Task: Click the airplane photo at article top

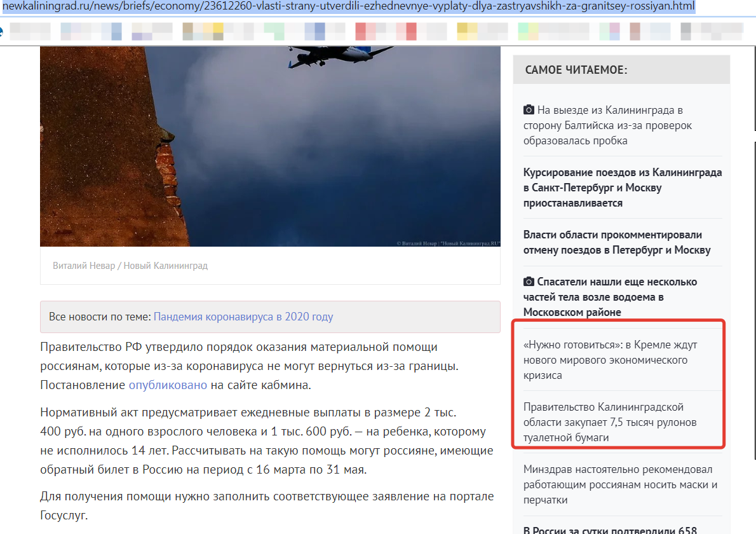Action: point(270,146)
